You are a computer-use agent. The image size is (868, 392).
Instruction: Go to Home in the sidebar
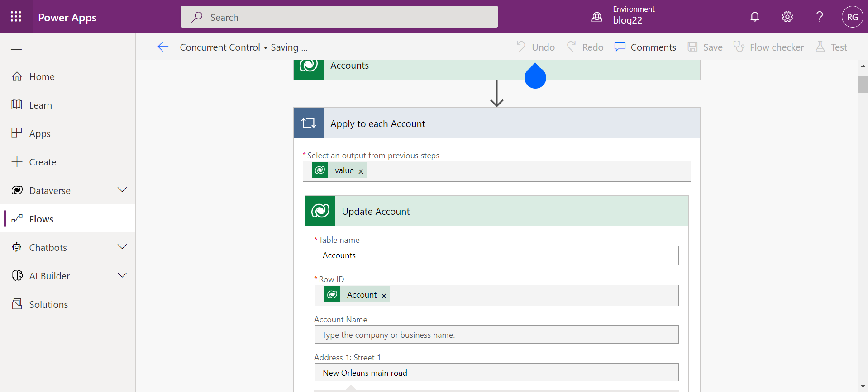click(68, 76)
